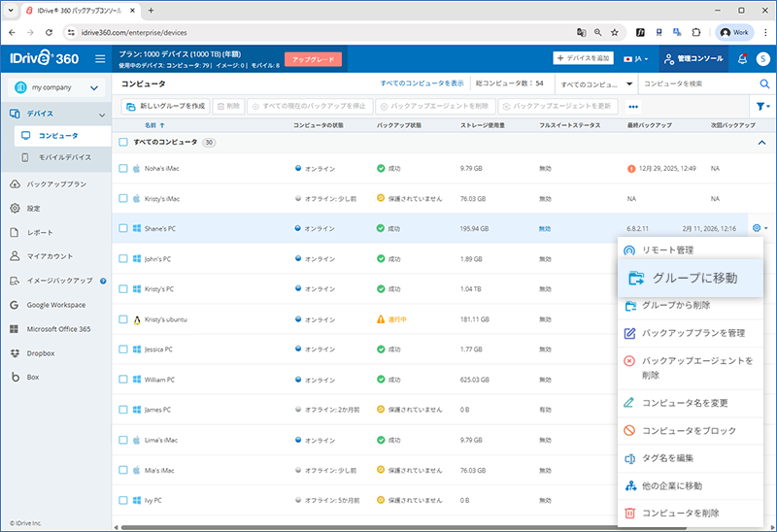The image size is (777, 532).
Task: Open the JA language dropdown
Action: (x=637, y=58)
